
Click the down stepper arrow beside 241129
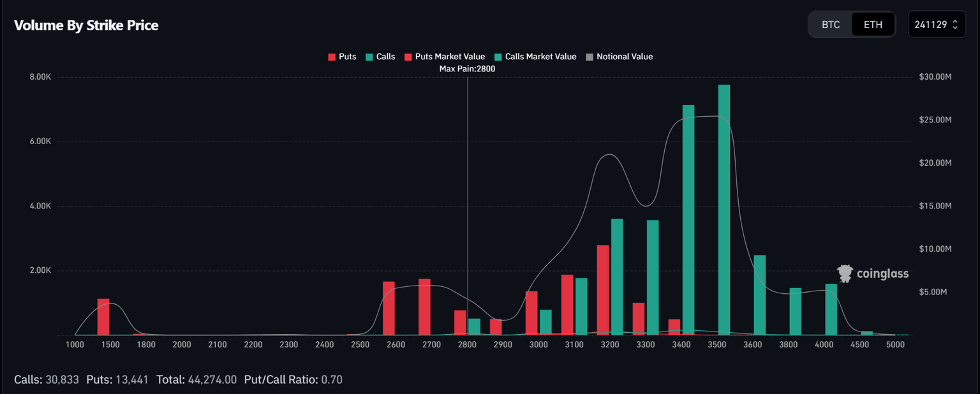point(954,27)
